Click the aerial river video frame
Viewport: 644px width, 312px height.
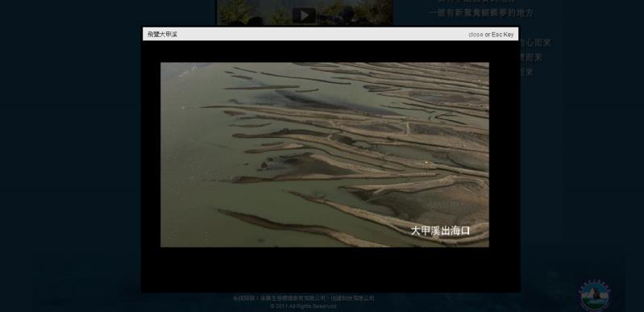[x=325, y=155]
